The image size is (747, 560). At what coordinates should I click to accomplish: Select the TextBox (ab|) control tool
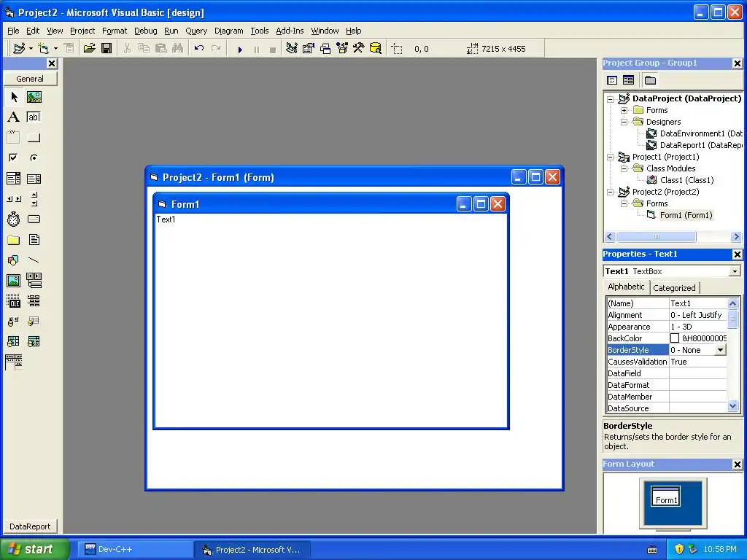click(x=34, y=117)
